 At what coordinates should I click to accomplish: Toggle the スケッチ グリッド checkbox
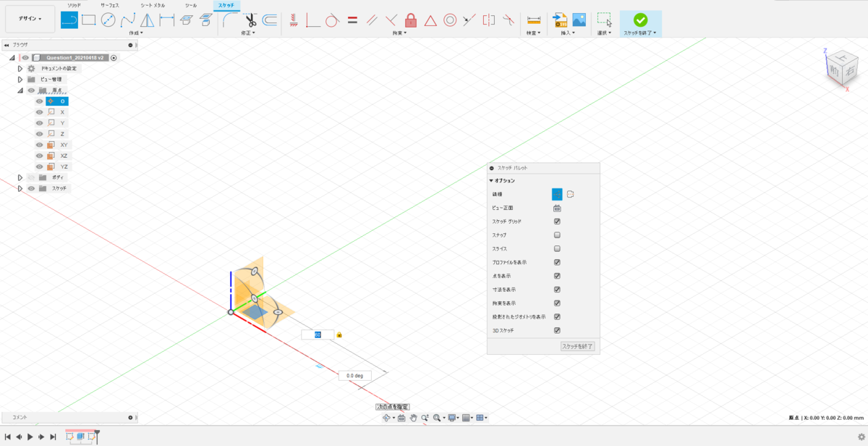557,222
